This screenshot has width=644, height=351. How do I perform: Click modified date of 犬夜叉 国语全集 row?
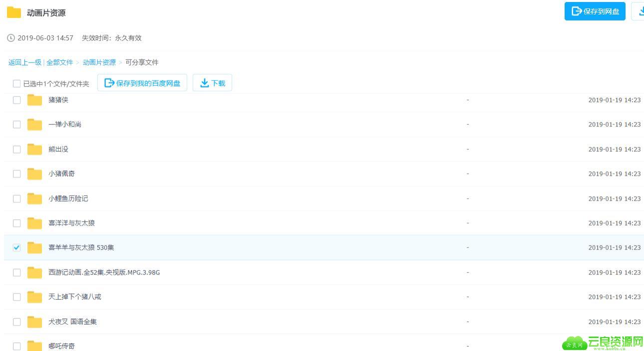tap(615, 322)
